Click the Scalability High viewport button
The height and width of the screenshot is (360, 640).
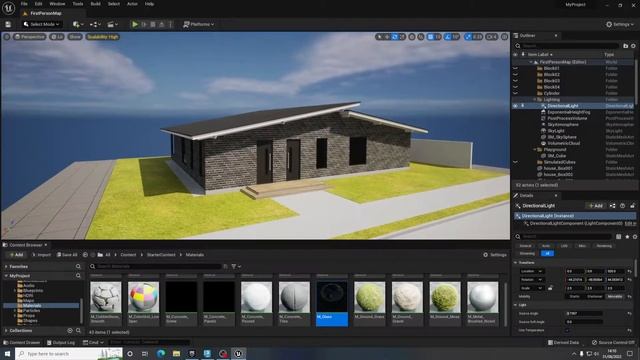(x=102, y=37)
